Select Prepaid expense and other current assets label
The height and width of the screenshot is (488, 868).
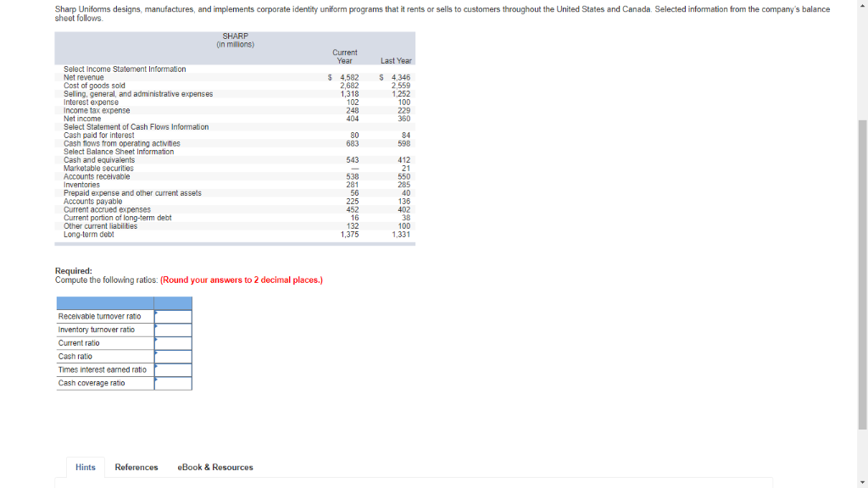click(x=132, y=193)
